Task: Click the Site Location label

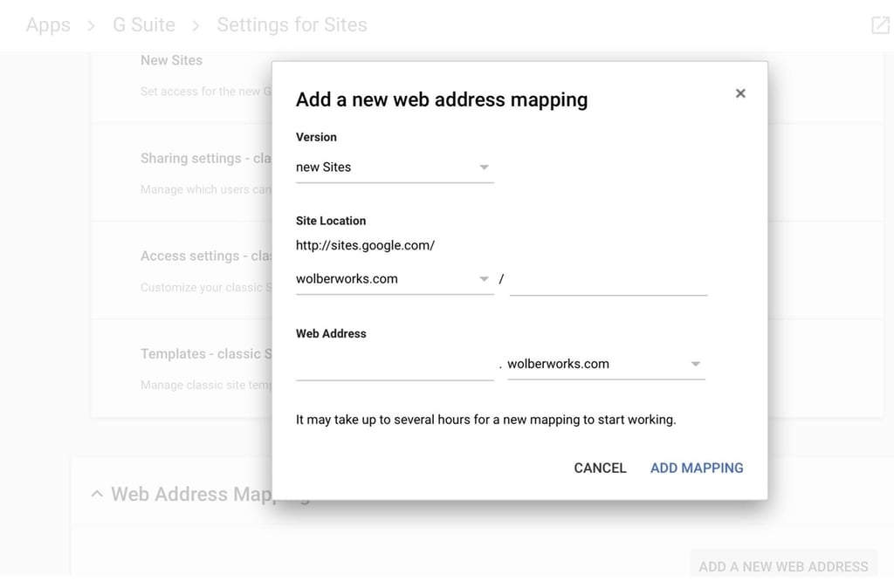Action: [331, 221]
